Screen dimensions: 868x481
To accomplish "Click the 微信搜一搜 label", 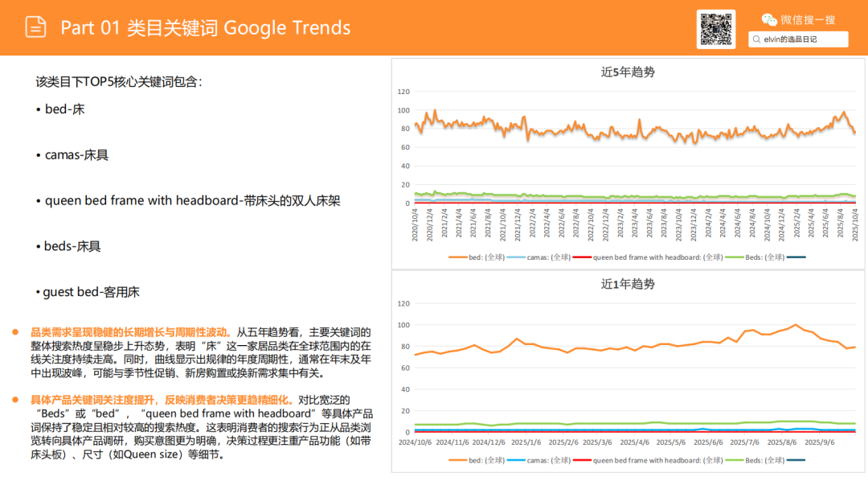I will tap(808, 19).
